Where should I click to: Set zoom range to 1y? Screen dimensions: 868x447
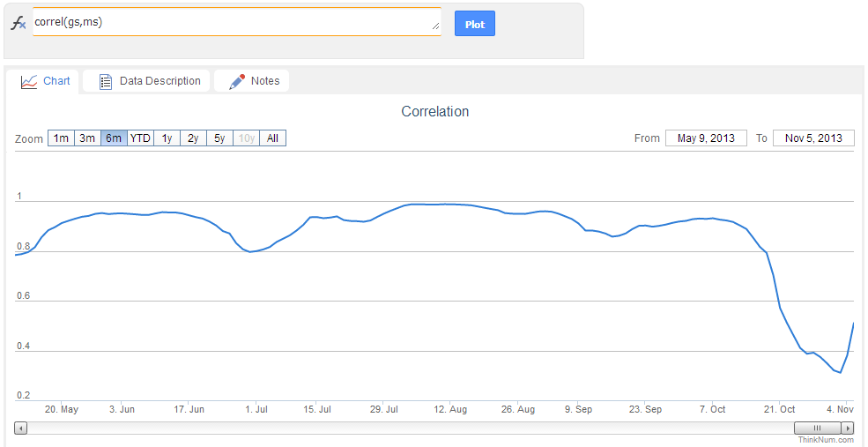167,138
